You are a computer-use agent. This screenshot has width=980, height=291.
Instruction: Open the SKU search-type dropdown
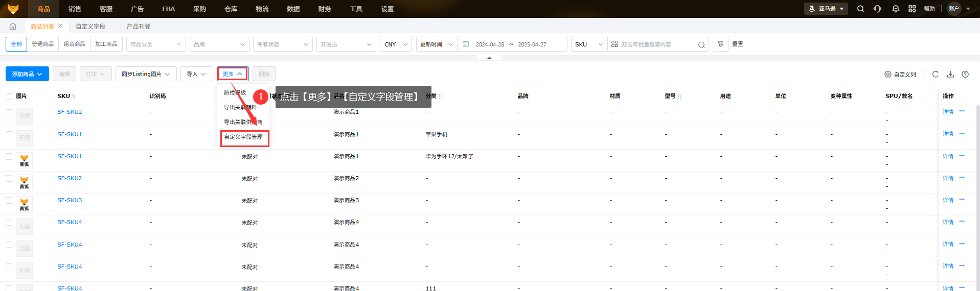tap(589, 44)
